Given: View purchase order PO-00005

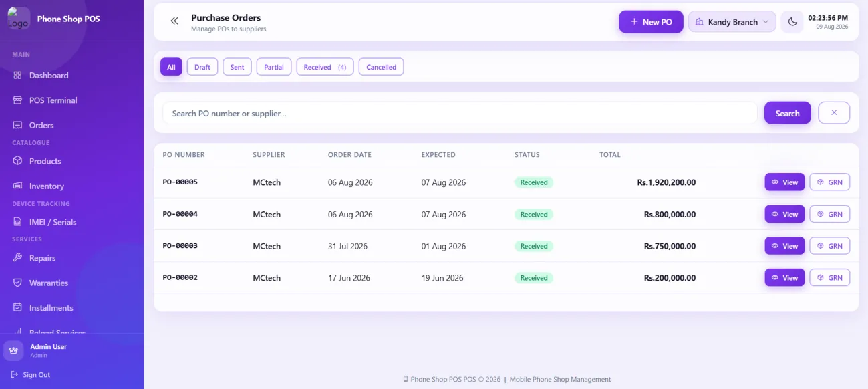Looking at the screenshot, I should [x=784, y=182].
